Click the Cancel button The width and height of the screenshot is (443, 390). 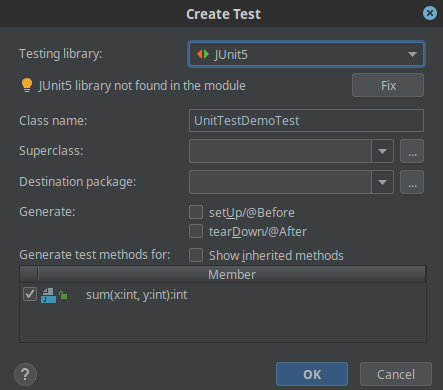pos(396,374)
